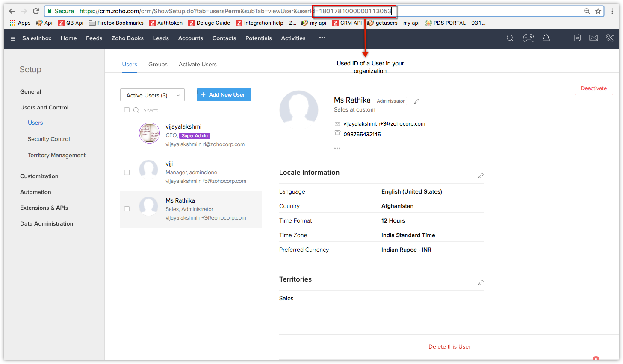Open Data Administration in the sidebar
623x364 pixels.
coord(47,223)
